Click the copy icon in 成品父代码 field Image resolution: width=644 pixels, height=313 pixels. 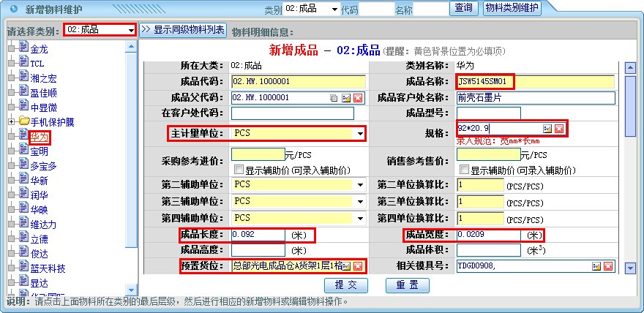coord(334,97)
